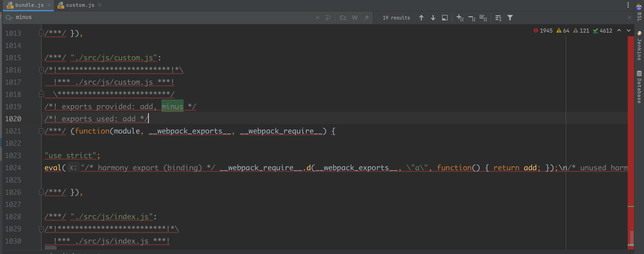The width and height of the screenshot is (644, 254).
Task: Open search results in Find window
Action: click(445, 18)
